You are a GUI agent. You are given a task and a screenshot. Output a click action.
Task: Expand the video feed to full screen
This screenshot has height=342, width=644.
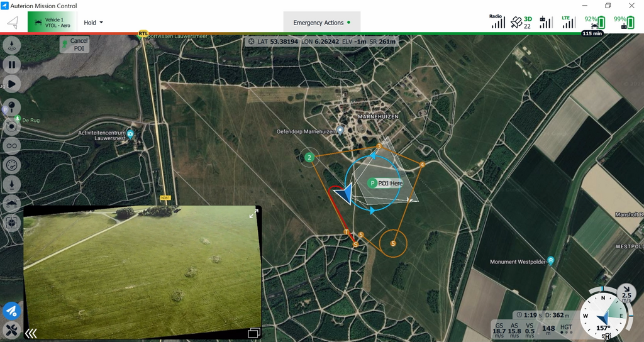253,214
